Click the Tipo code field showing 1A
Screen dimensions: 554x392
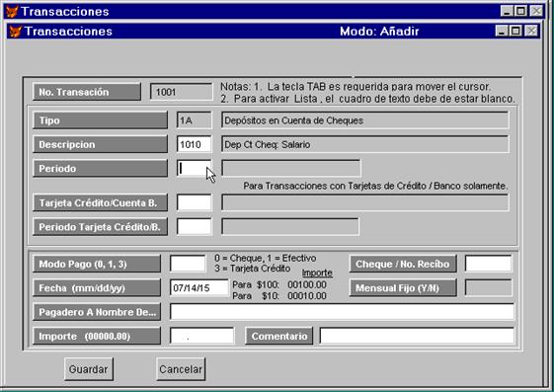point(195,120)
